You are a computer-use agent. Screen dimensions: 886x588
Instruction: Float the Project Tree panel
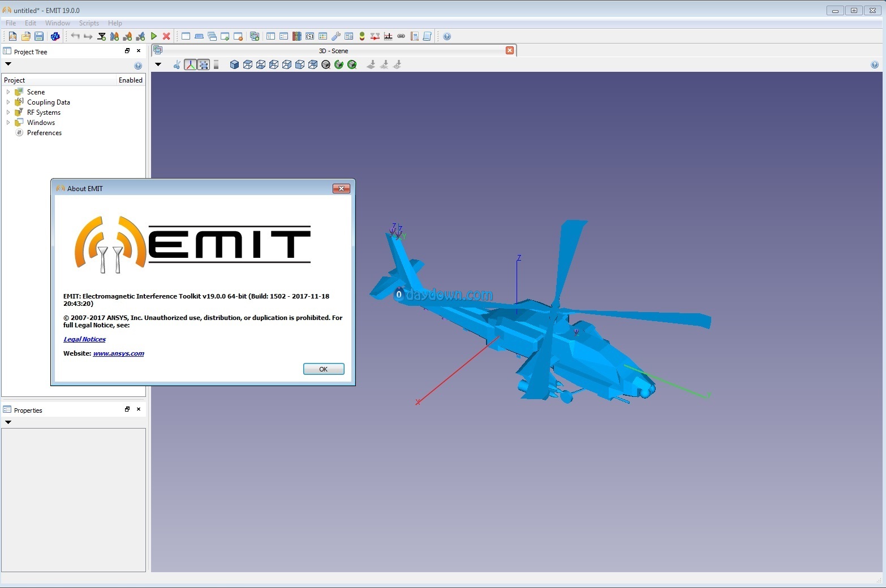(127, 51)
